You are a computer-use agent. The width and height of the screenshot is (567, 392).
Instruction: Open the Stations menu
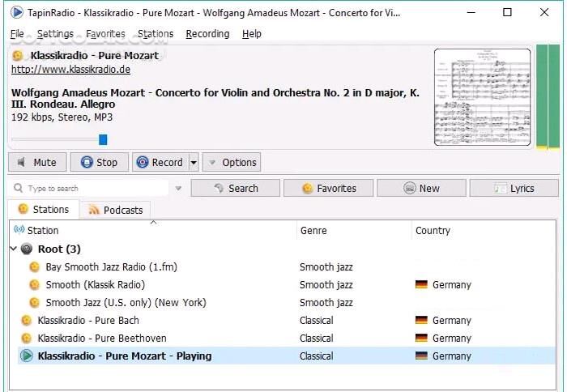156,34
